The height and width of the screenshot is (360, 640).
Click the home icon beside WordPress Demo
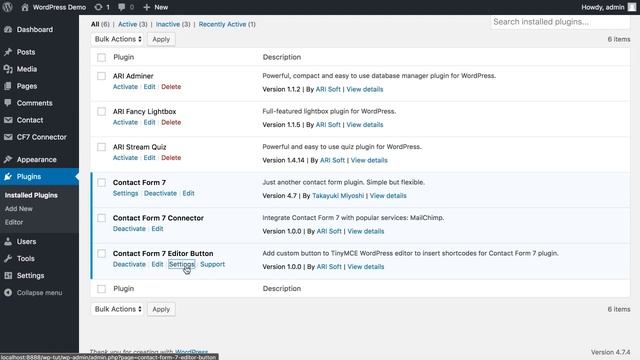(25, 7)
